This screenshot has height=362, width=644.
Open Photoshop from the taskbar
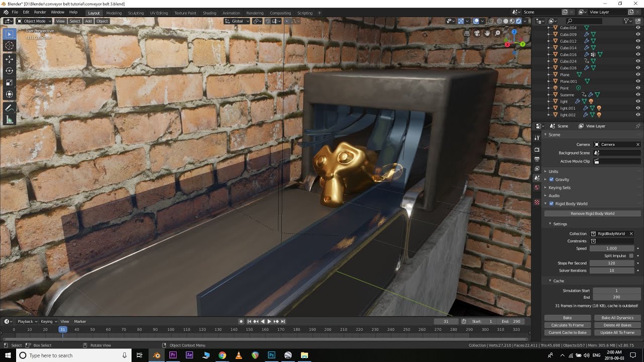click(271, 355)
